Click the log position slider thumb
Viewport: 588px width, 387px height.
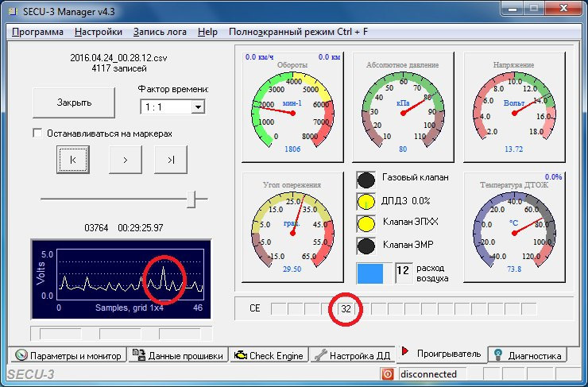point(191,199)
